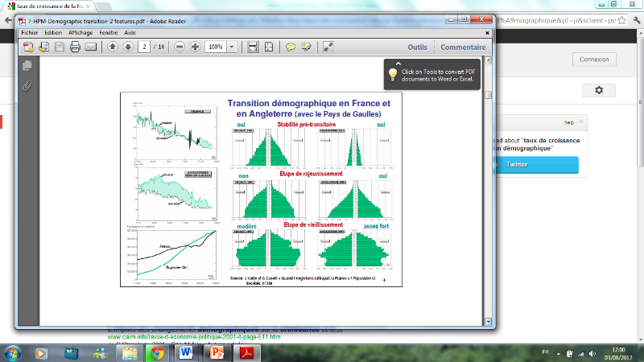Open the attachments paperclip panel
Image resolution: width=644 pixels, height=362 pixels.
tap(27, 84)
